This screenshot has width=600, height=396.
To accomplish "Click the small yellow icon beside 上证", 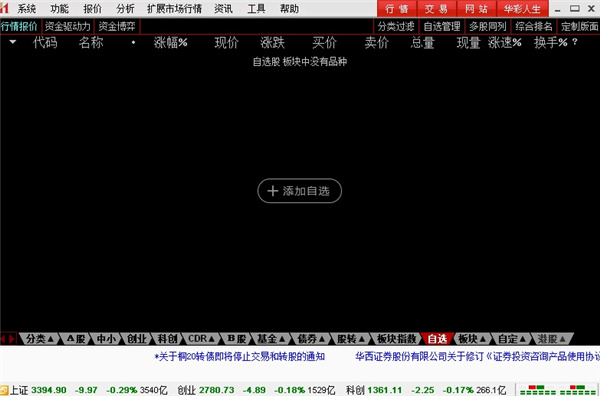I will [4, 390].
